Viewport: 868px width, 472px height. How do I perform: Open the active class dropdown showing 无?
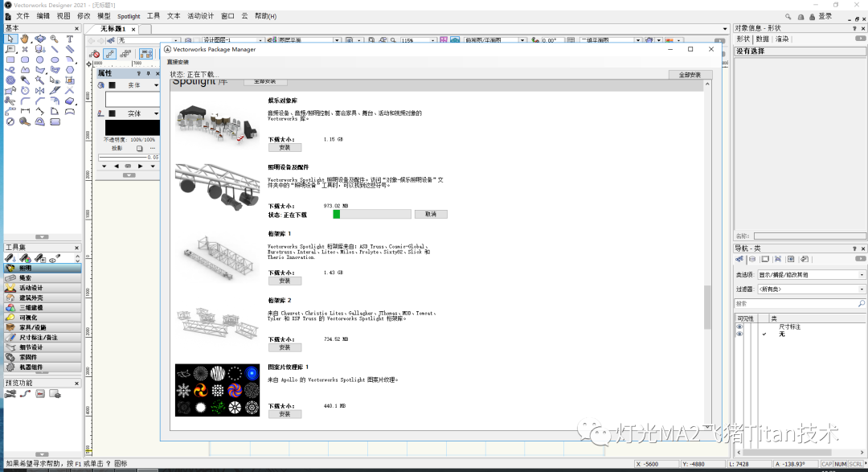click(149, 40)
